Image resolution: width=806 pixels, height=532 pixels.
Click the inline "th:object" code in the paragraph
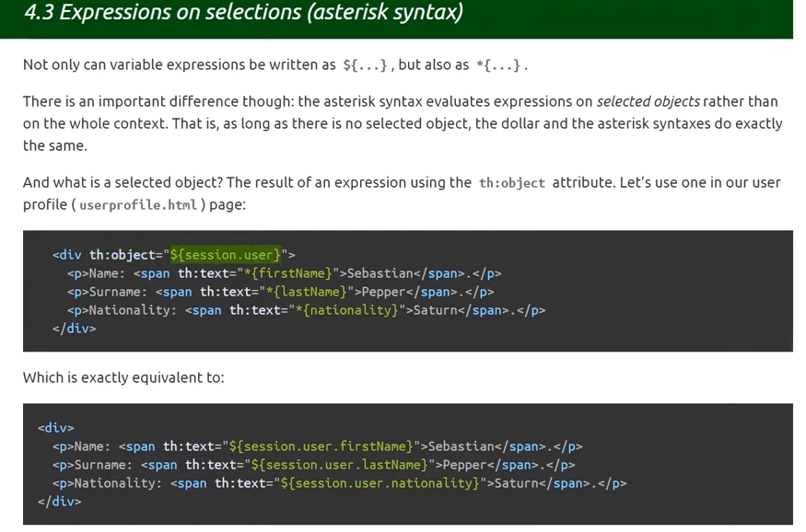pos(511,183)
